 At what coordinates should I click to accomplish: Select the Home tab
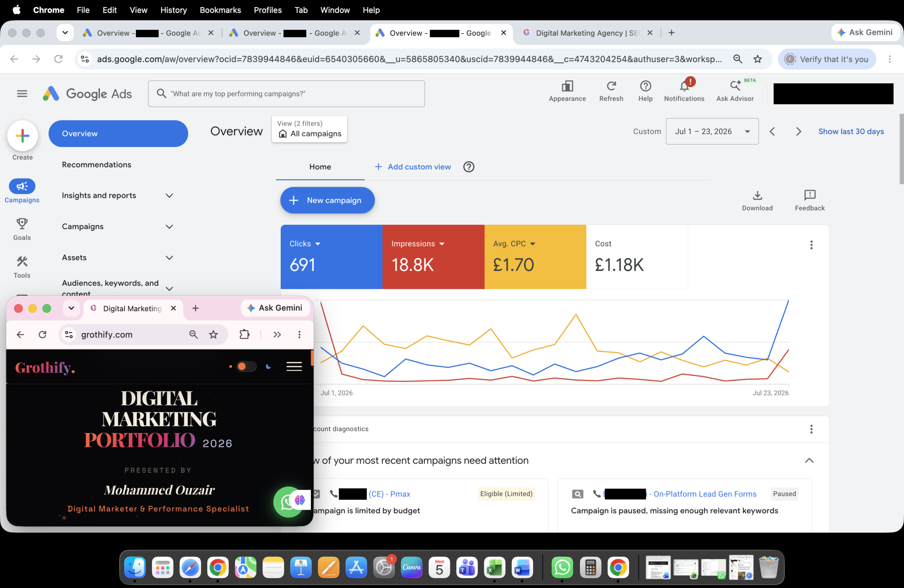pos(320,167)
